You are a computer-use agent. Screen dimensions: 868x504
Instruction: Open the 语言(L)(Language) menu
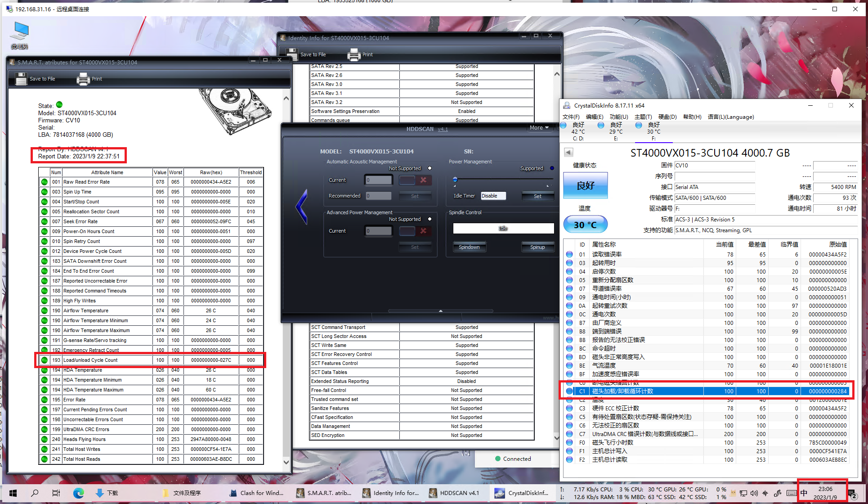point(731,117)
